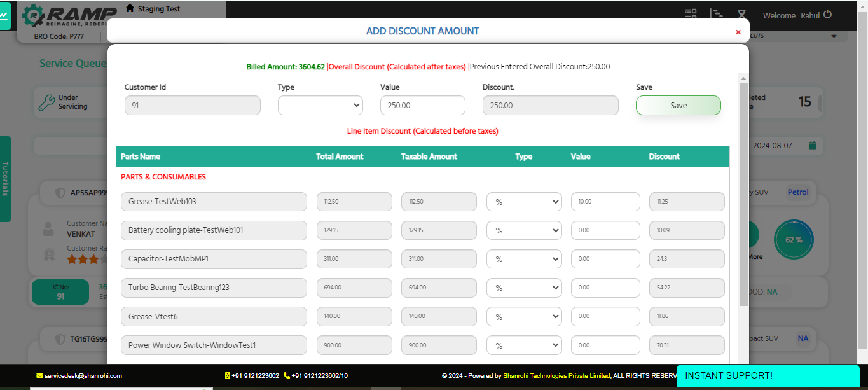Click the servicedesk@shanrohi.com email link
Image resolution: width=868 pixels, height=390 pixels.
[x=83, y=376]
